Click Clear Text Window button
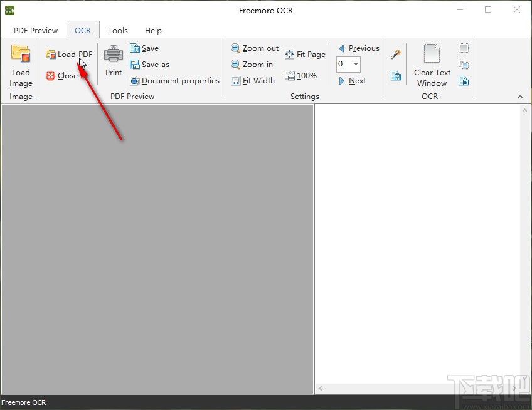532x410 pixels. (432, 65)
